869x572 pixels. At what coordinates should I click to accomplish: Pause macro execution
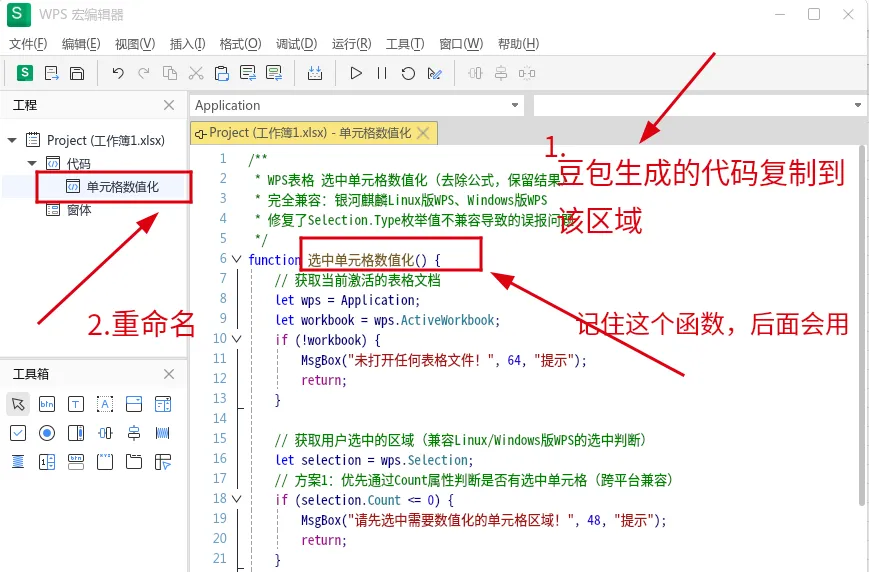tap(382, 73)
